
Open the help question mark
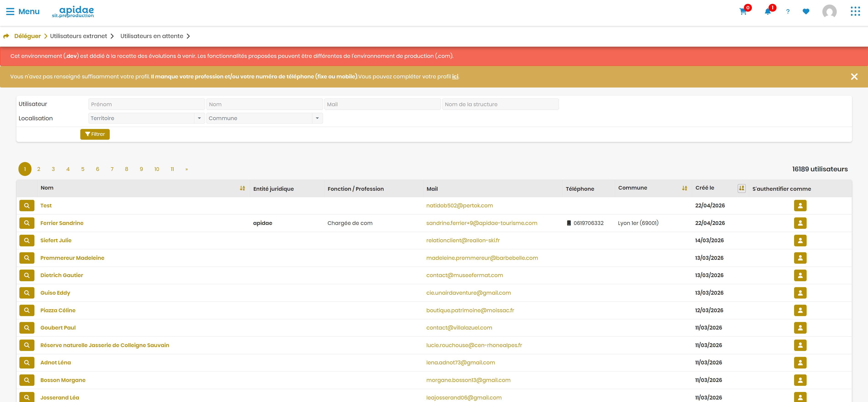coord(788,12)
